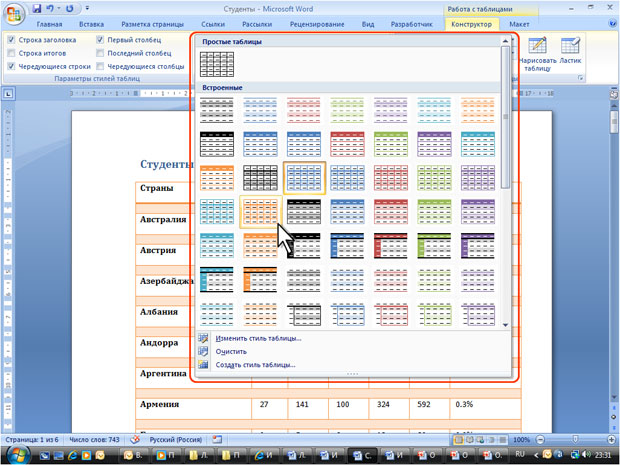The image size is (620, 465).
Task: Open the Главная ribbon tab
Action: pos(49,24)
